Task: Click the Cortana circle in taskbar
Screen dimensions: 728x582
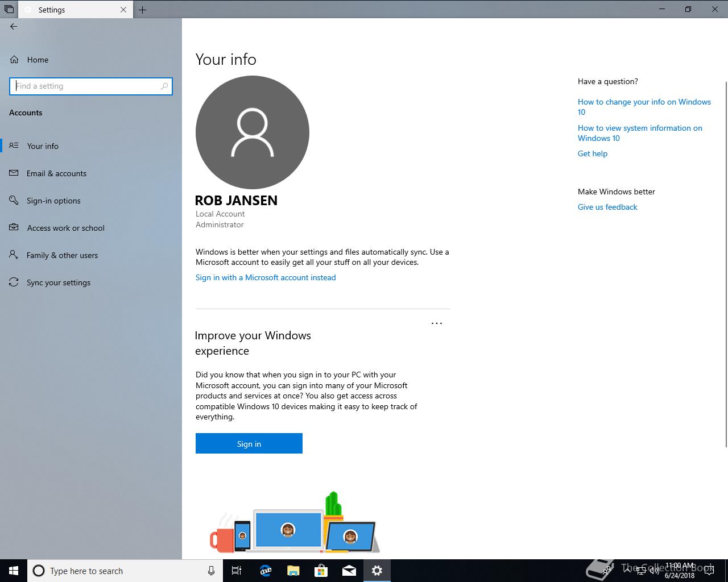Action: [x=39, y=571]
